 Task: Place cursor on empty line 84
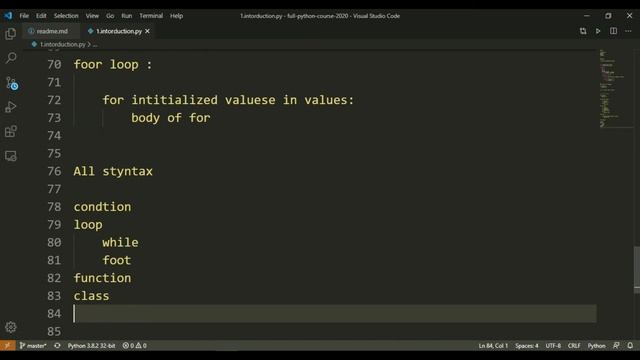335,313
